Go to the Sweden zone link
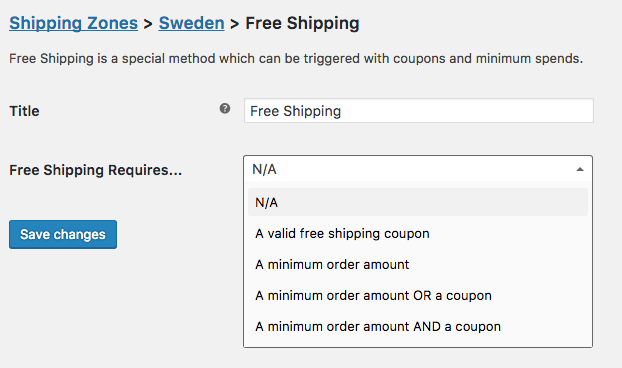 click(x=192, y=23)
